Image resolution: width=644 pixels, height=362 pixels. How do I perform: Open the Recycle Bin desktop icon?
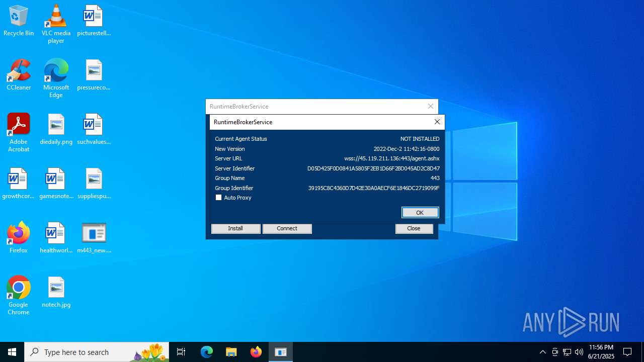(19, 21)
